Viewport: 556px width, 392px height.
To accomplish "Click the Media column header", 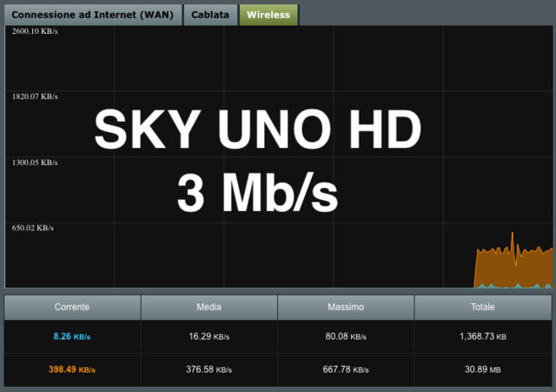I will point(208,307).
